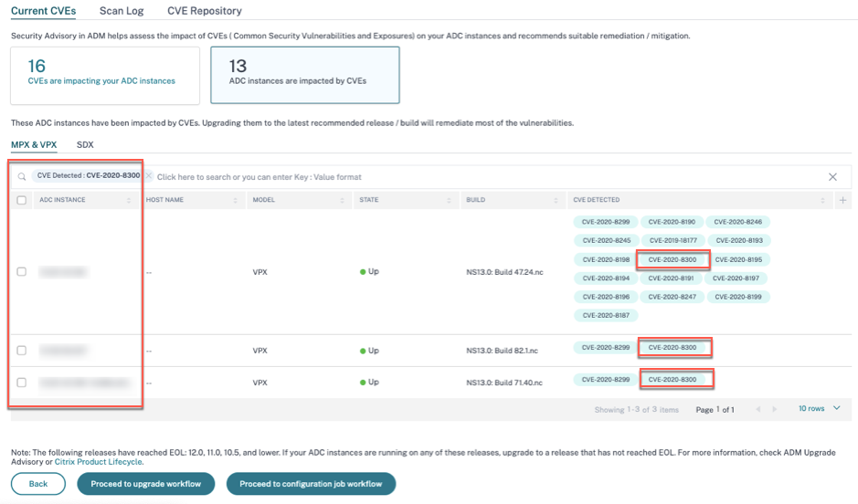The image size is (858, 504).
Task: Click CVE-2020-8198 tag
Action: [606, 259]
